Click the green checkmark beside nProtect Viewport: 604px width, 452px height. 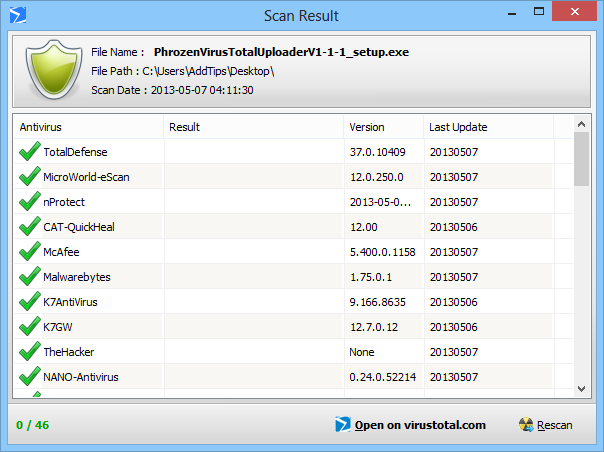click(x=30, y=201)
